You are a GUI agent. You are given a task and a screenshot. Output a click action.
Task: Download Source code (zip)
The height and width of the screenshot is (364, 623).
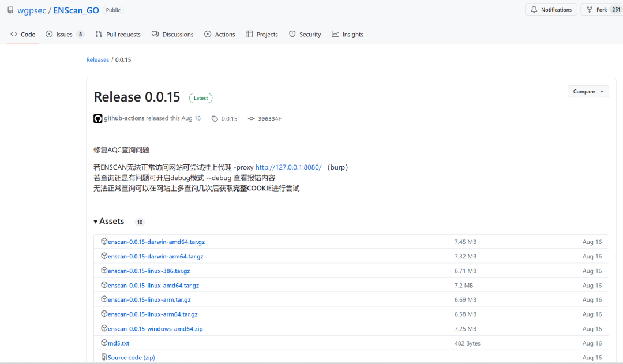(x=131, y=358)
